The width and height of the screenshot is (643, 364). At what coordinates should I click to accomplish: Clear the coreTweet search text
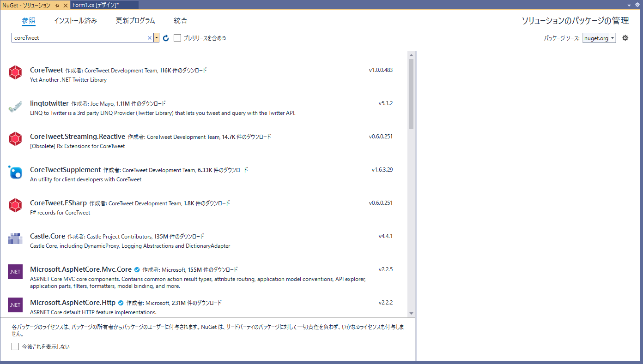(x=150, y=38)
